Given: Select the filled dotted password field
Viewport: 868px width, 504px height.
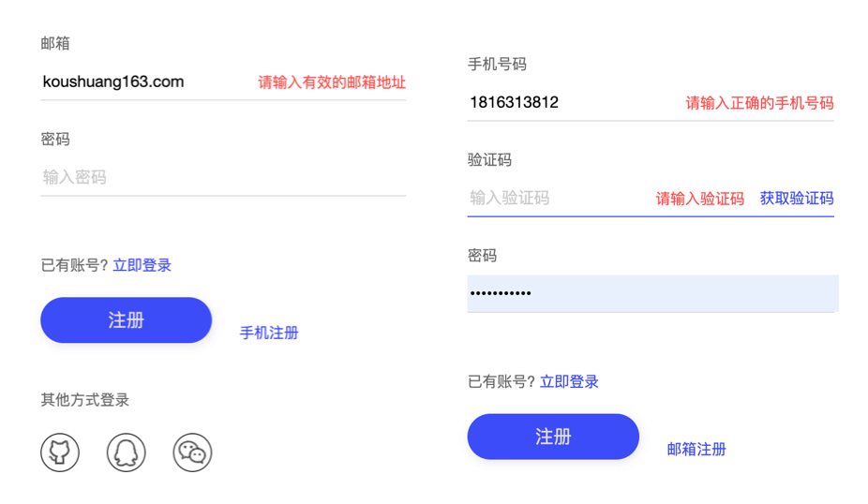Looking at the screenshot, I should point(652,293).
